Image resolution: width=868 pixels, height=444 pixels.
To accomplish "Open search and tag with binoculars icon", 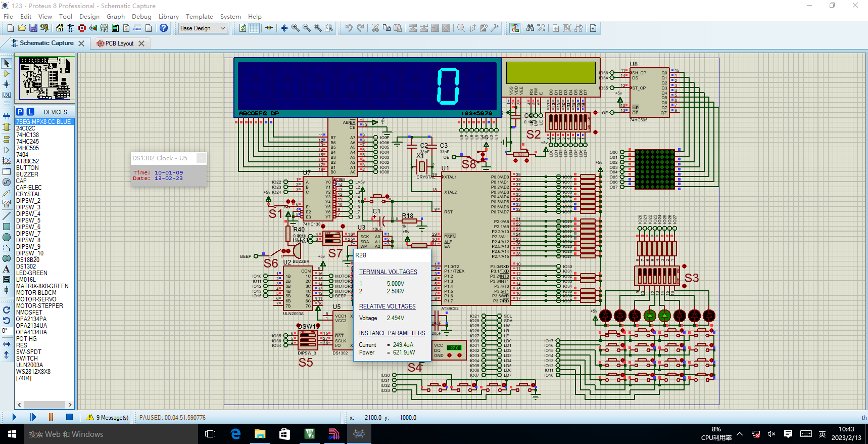I will (x=530, y=28).
